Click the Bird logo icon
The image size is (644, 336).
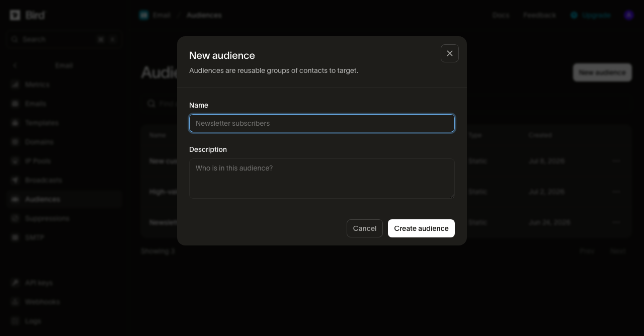coord(15,15)
